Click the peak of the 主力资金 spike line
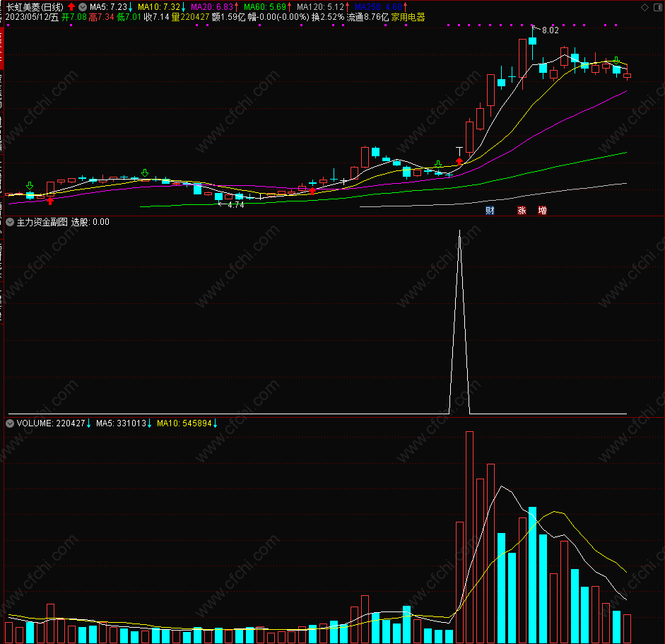This screenshot has width=665, height=644. click(x=460, y=232)
